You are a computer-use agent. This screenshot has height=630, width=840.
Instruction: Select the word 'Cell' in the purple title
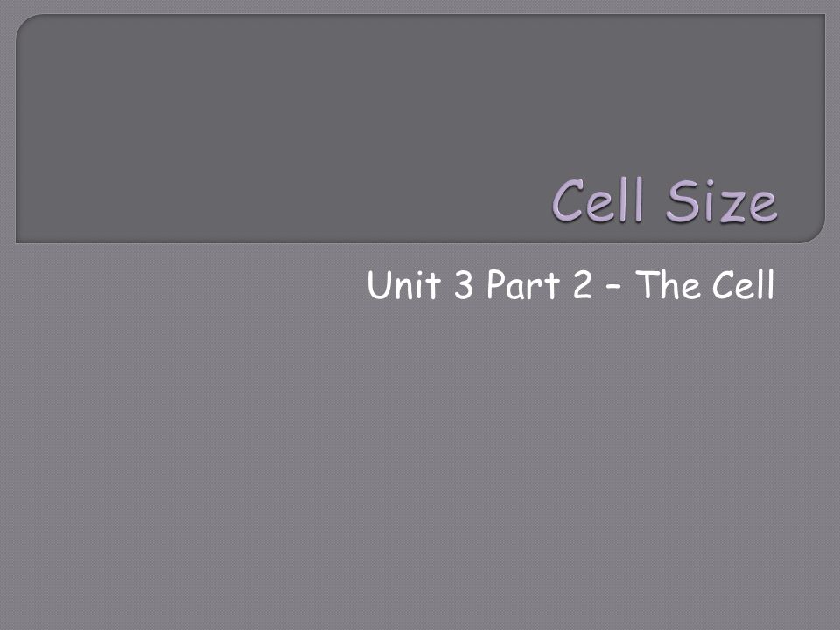tap(598, 200)
